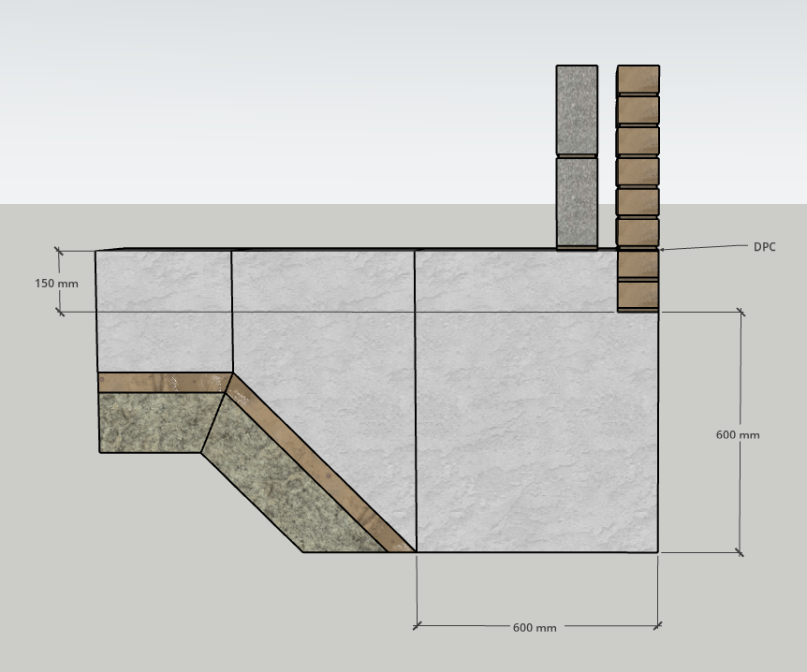Click the bottom brick of the brick wall

tap(638, 295)
